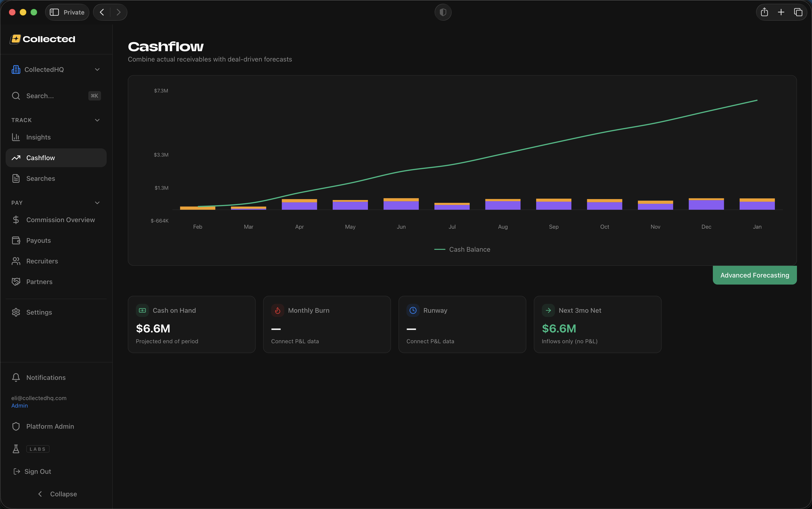Go to Commission Overview page
The width and height of the screenshot is (812, 509).
pyautogui.click(x=60, y=220)
